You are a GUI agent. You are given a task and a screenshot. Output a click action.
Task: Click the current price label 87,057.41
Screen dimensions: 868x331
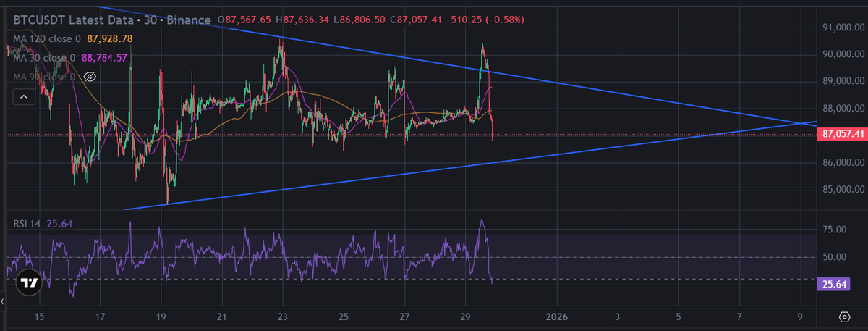tap(841, 134)
